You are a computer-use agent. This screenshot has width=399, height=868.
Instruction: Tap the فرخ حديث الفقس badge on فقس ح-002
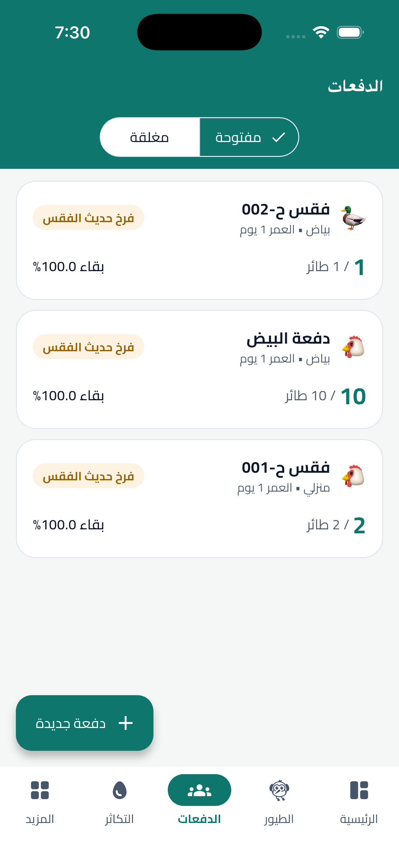89,218
